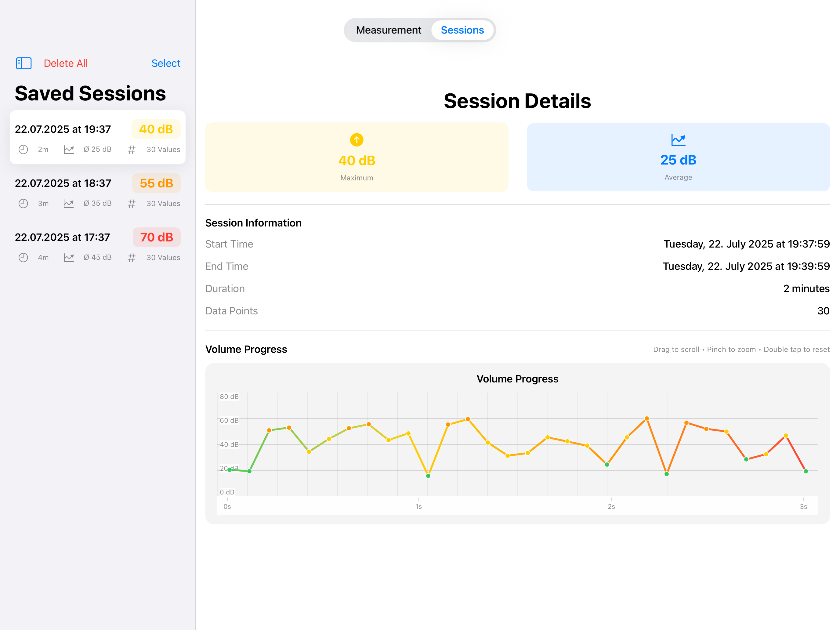Screen dimensions: 840x630
Task: Click the 80 dB axis label
Action: pos(229,396)
